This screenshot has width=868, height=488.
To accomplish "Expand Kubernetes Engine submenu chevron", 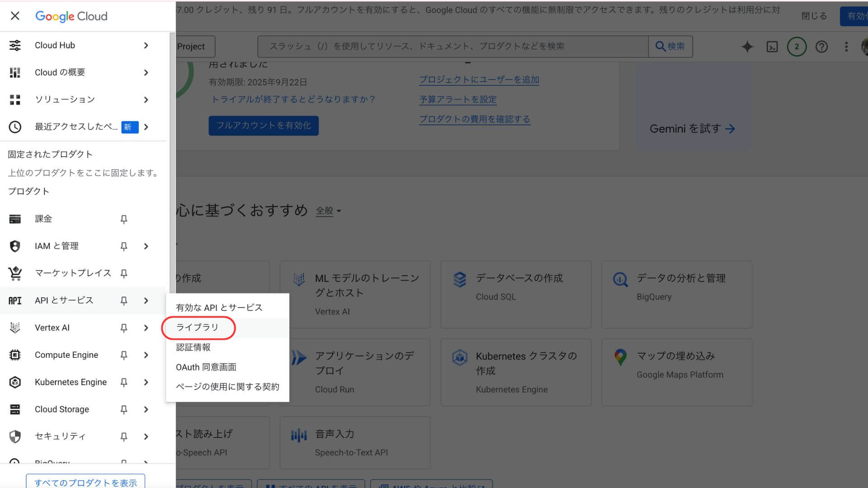I will pos(146,382).
